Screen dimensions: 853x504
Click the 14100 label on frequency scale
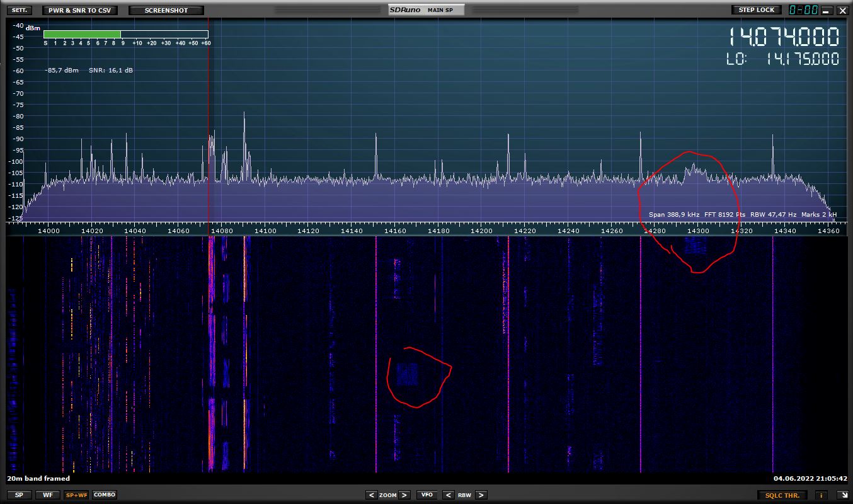pyautogui.click(x=265, y=231)
